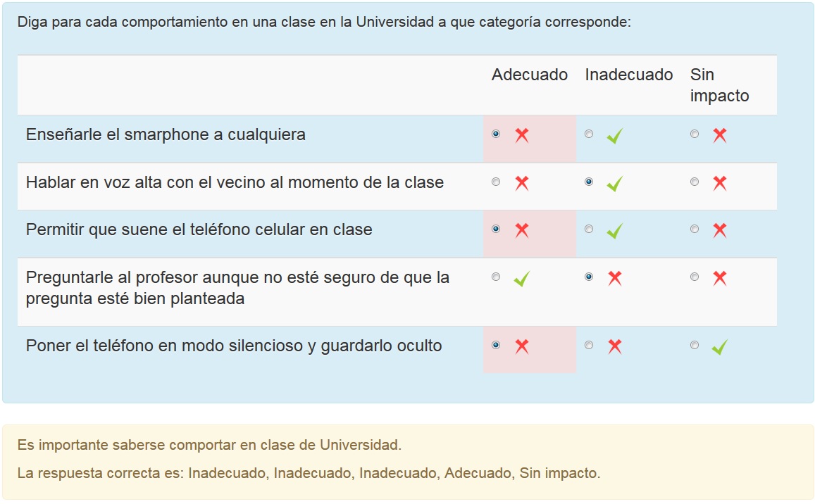
Task: Click the 'Sin impacto' column header
Action: (719, 85)
